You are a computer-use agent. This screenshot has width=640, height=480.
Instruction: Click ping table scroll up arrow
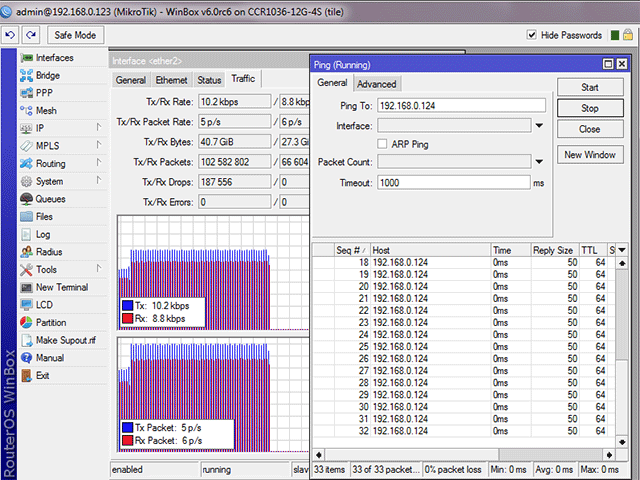[622, 263]
